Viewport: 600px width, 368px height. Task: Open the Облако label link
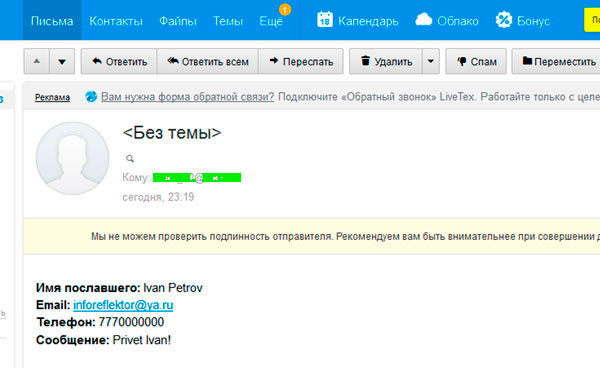(458, 21)
